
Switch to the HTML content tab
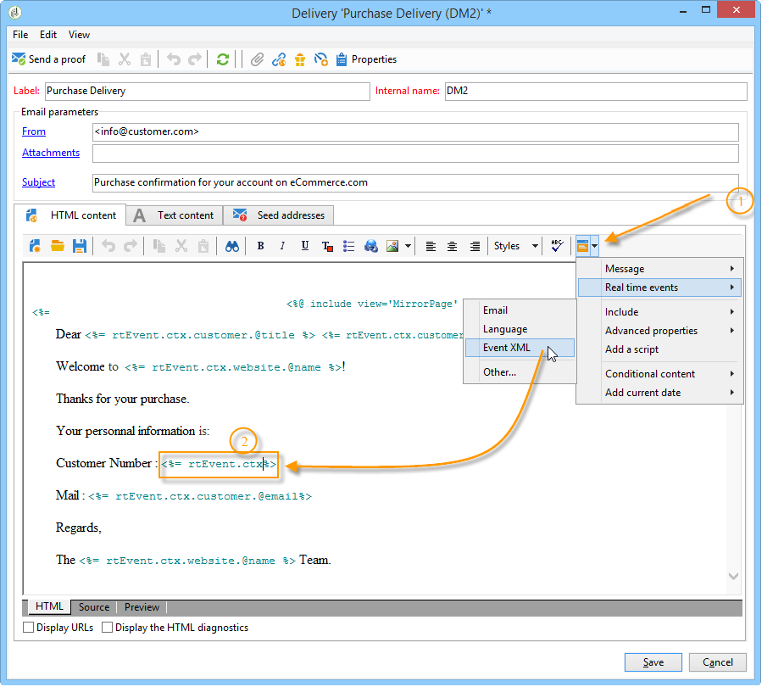coord(70,215)
